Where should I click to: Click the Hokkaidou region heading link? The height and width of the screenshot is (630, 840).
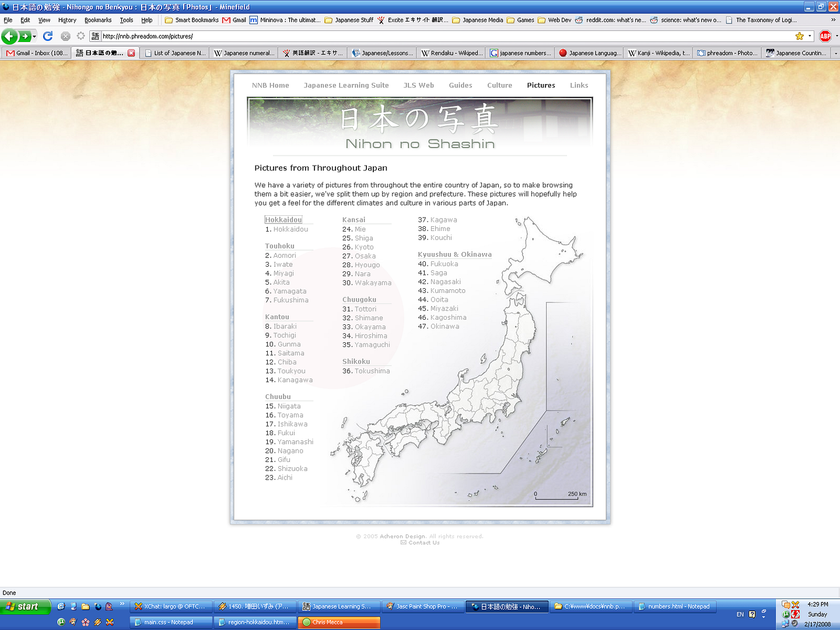point(283,220)
